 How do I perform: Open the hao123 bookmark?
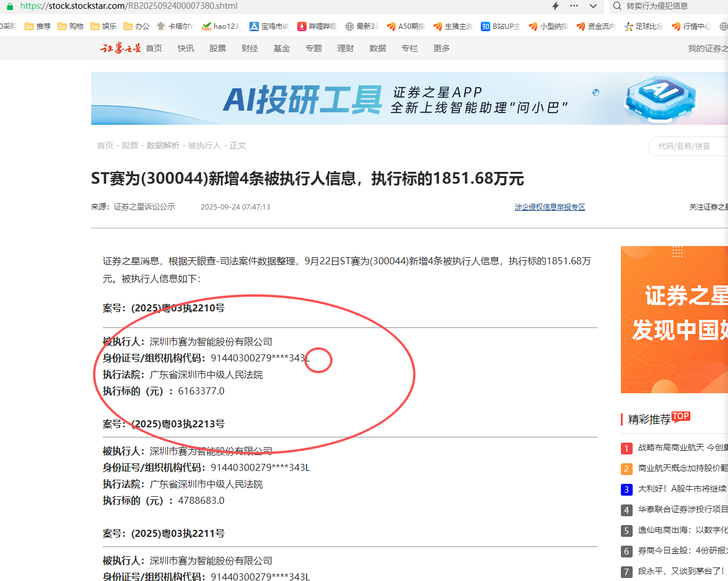221,26
